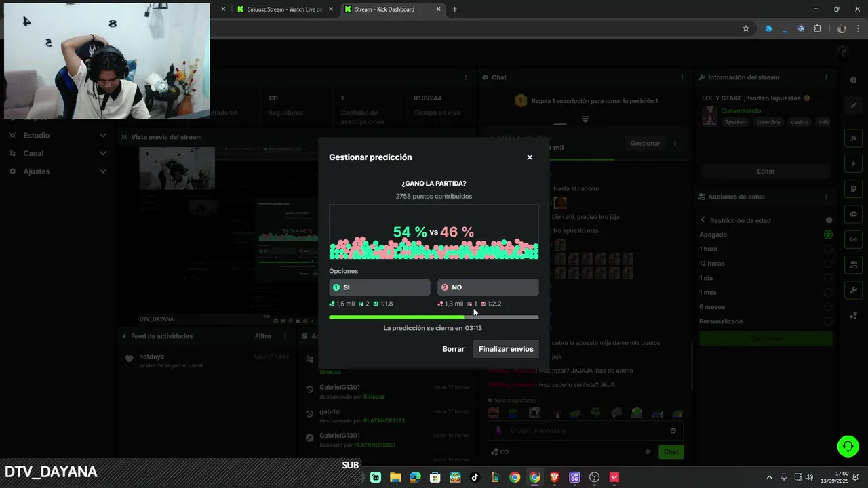Screen dimensions: 868x488
Task: Click the green Chat send button
Action: tap(671, 452)
